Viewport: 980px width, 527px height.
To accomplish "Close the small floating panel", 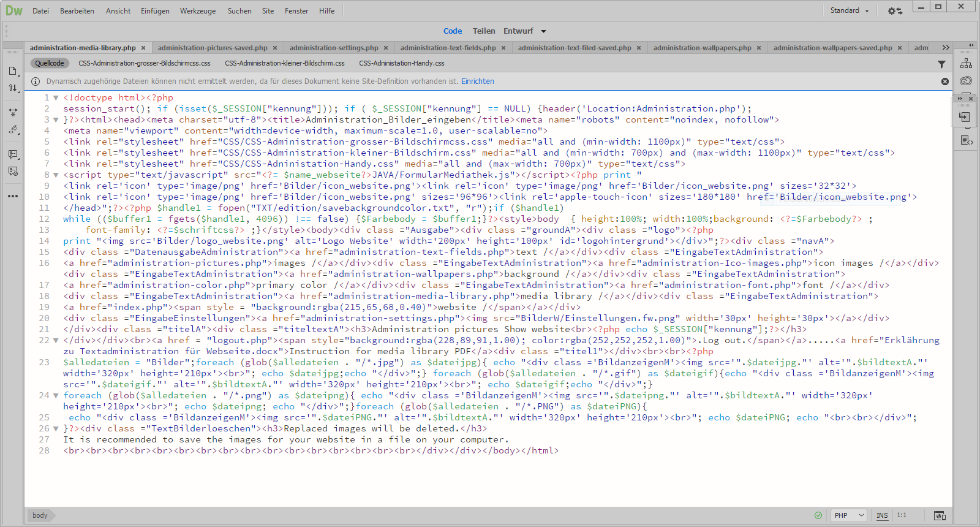I will click(x=970, y=99).
